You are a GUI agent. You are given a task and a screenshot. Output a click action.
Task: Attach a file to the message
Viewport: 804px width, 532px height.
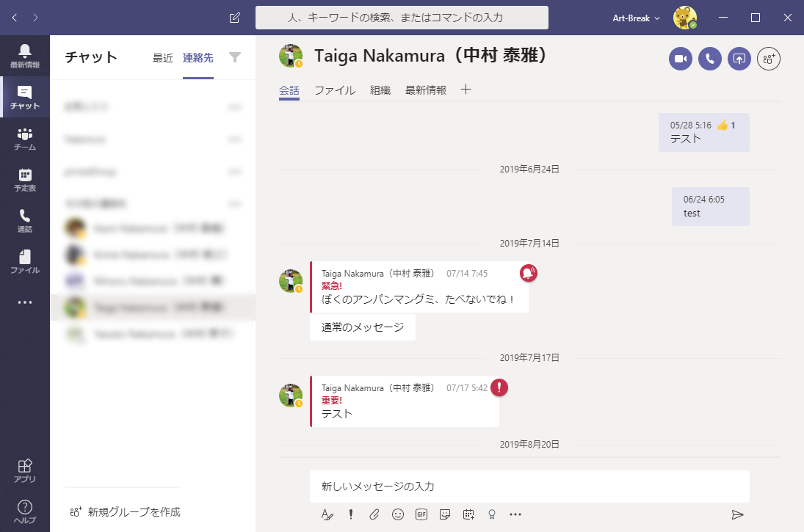pyautogui.click(x=374, y=515)
